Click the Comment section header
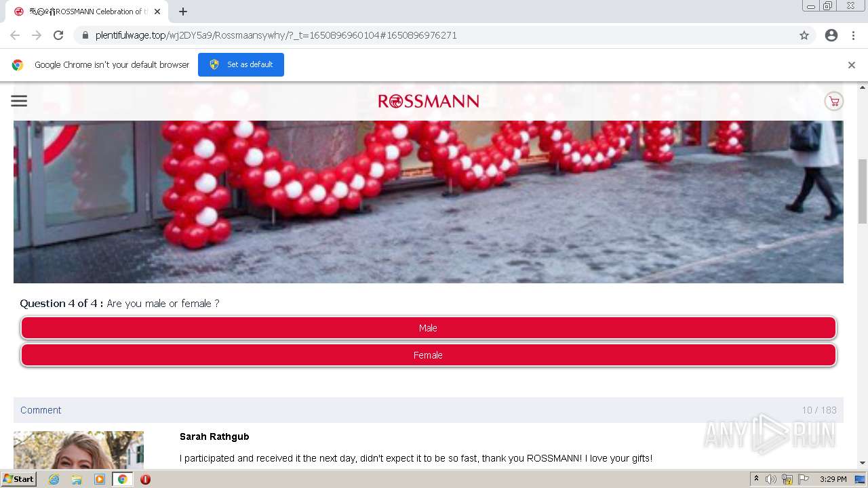This screenshot has height=488, width=868. click(41, 410)
